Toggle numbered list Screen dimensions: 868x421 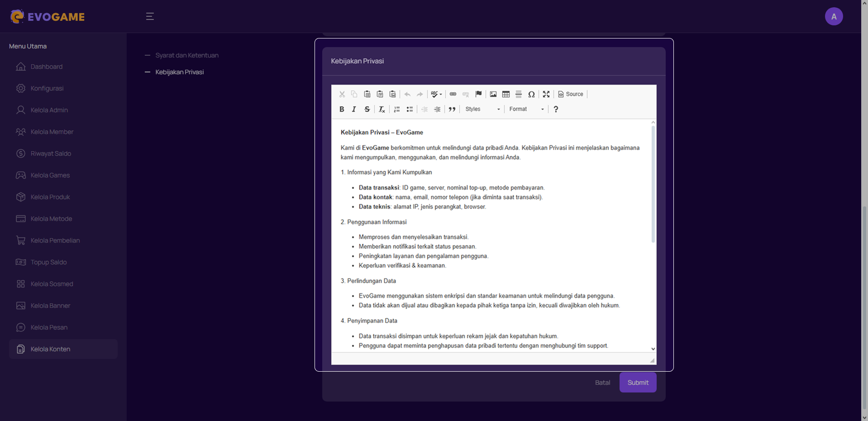397,109
